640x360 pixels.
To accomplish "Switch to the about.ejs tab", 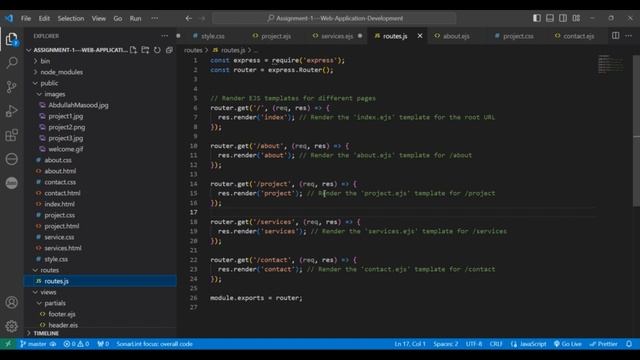I will pyautogui.click(x=452, y=36).
